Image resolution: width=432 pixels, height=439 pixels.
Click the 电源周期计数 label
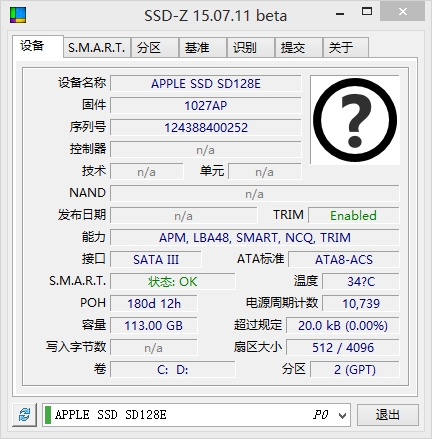point(282,303)
